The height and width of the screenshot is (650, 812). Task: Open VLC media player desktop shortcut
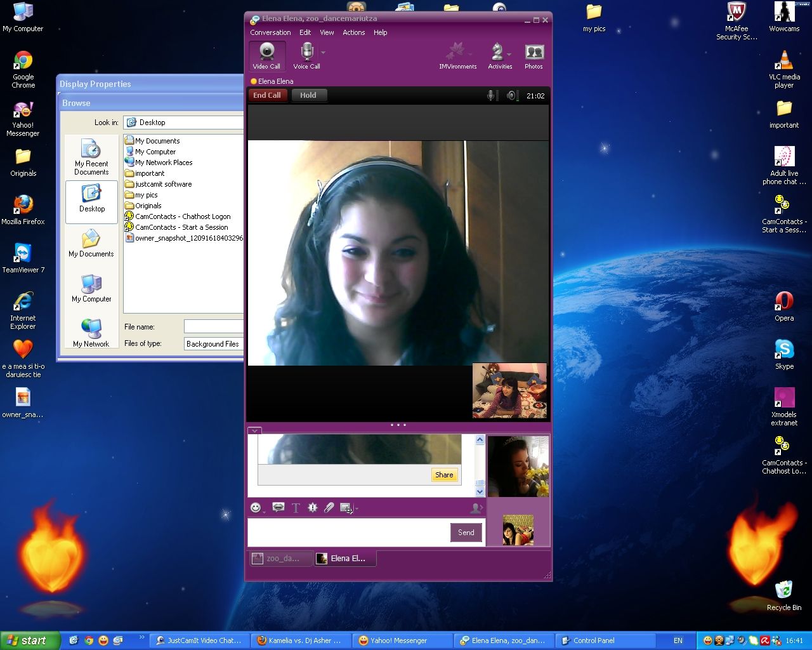784,69
